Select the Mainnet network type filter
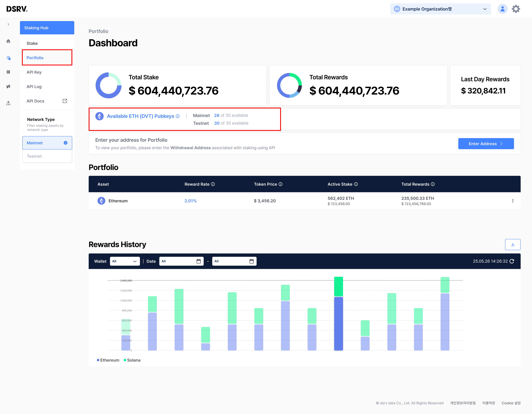Viewport: 532px width, 414px height. click(47, 143)
